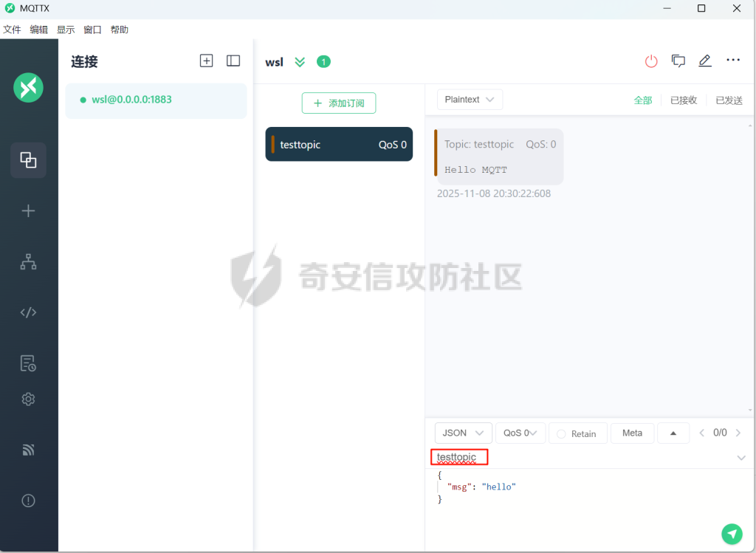Open the log viewer icon in sidebar
The width and height of the screenshot is (756, 553).
tap(28, 363)
